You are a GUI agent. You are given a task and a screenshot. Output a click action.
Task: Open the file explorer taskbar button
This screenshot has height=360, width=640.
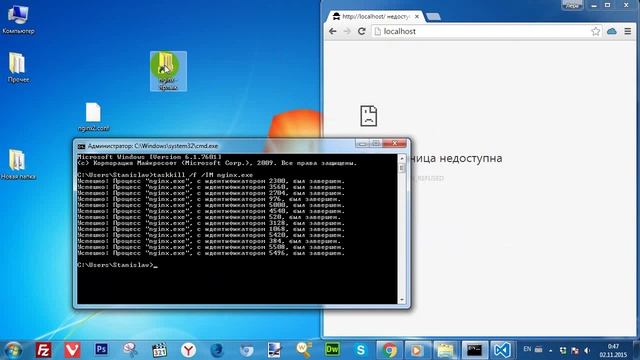point(445,350)
